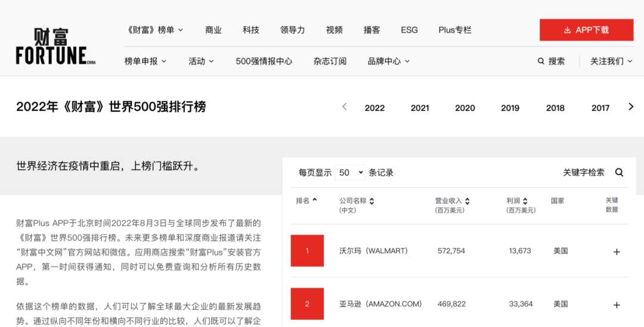Click the red APP下载 button
The width and height of the screenshot is (644, 327).
tap(587, 30)
